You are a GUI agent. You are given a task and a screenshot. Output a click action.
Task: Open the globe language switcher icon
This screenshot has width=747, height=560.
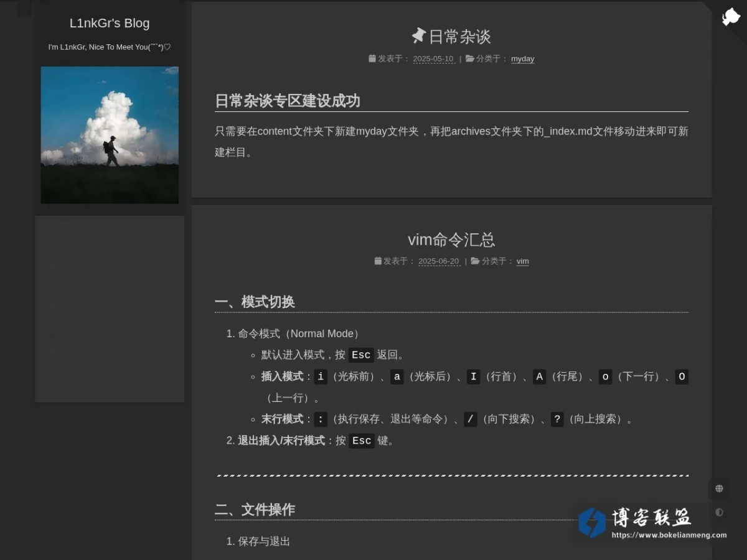719,488
